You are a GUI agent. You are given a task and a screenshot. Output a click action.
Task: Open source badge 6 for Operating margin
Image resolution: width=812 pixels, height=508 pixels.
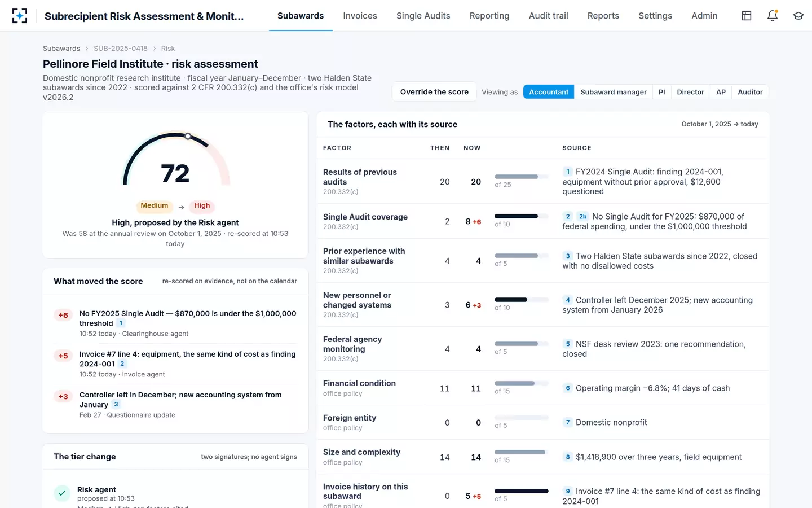click(568, 388)
